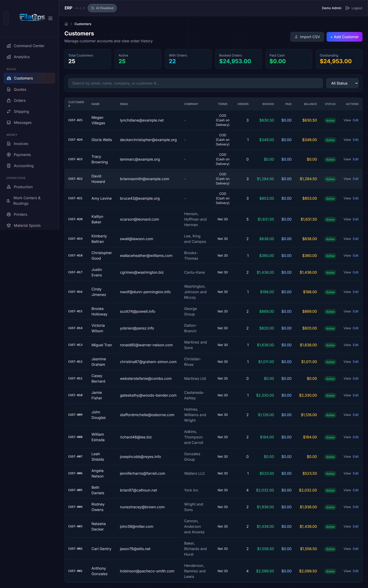Click the Messages inbox icon

9,122
